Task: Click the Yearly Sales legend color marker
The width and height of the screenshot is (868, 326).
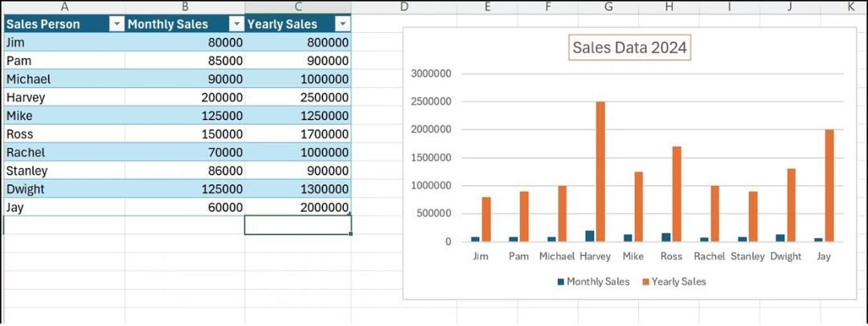Action: [x=645, y=282]
